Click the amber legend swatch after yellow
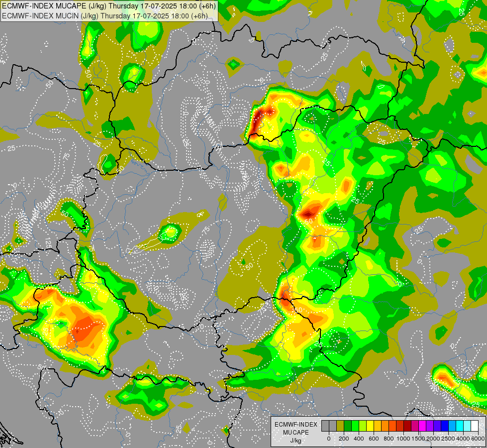The width and height of the screenshot is (487, 448). click(378, 426)
